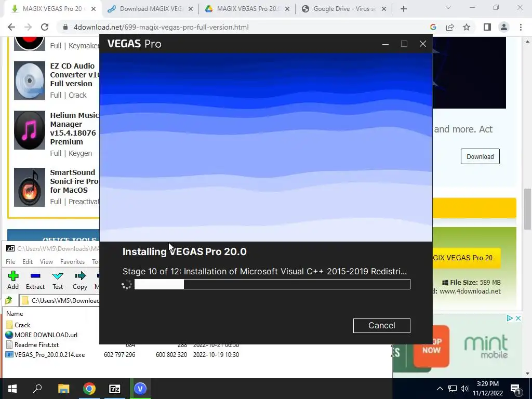
Task: Switch to Chrome in the taskbar
Action: coord(89,389)
